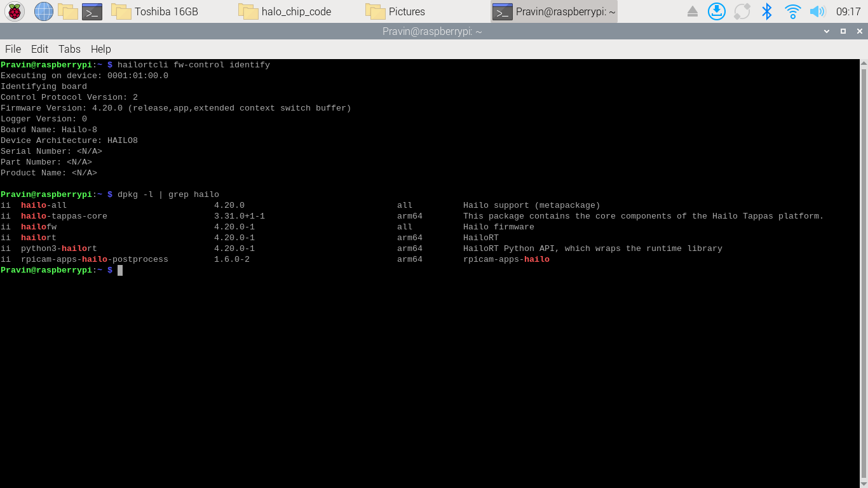Click the eject removable media icon
The height and width of the screenshot is (488, 868).
(x=693, y=11)
